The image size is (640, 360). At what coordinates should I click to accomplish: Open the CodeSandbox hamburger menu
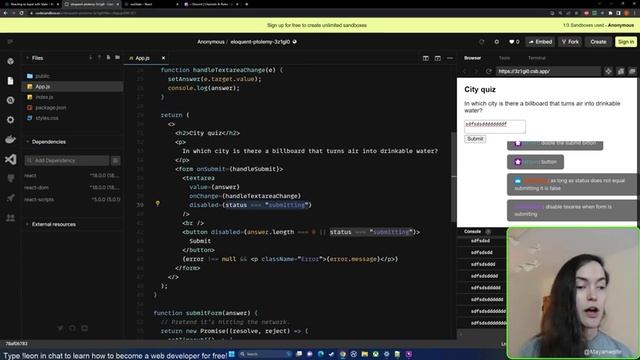[x=10, y=42]
